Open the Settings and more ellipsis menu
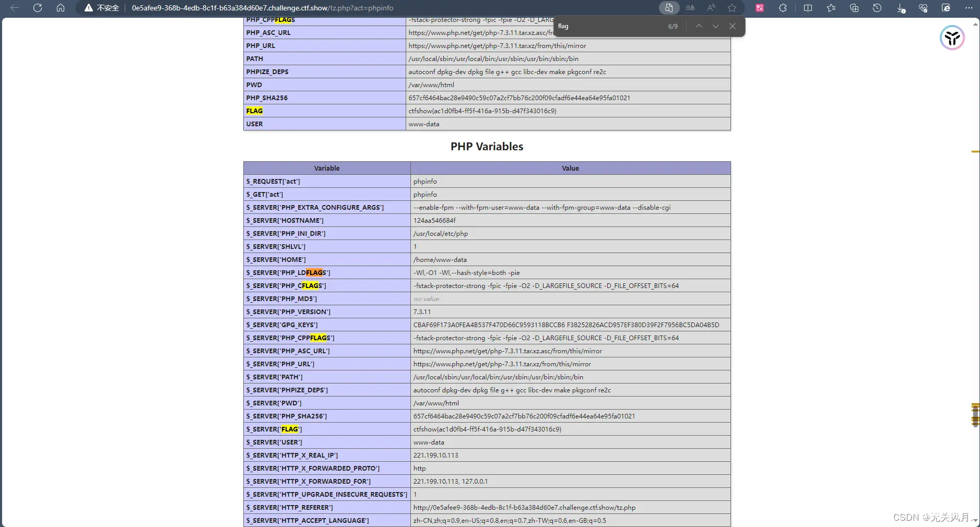This screenshot has width=980, height=527. 969,8
